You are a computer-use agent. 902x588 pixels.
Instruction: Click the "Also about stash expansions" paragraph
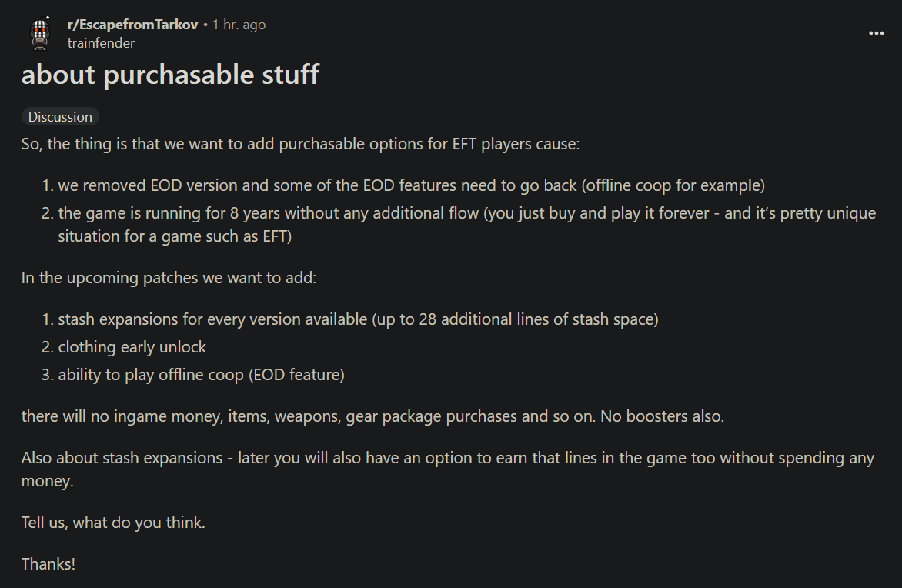click(x=448, y=469)
